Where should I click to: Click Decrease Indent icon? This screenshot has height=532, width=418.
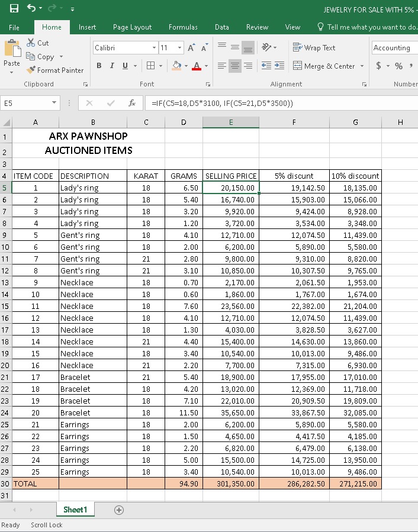point(266,66)
